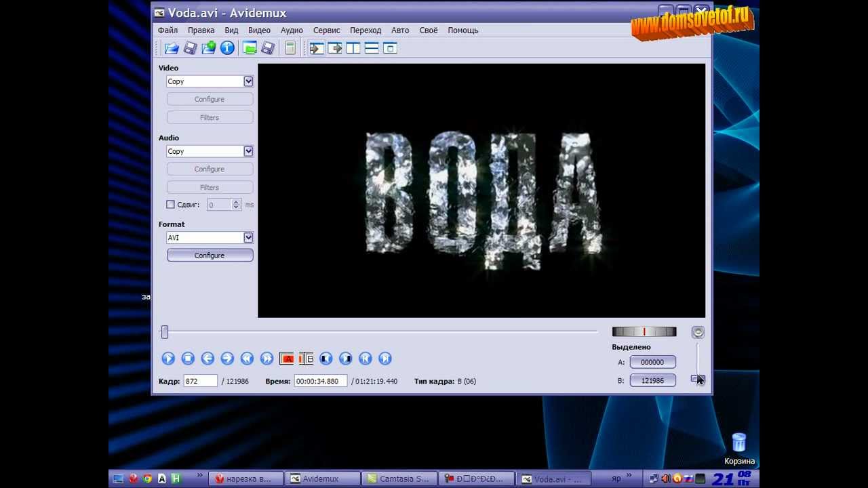Switch to the Camtasia S... taskbar button
Viewport: 868px width, 488px height.
tap(399, 479)
